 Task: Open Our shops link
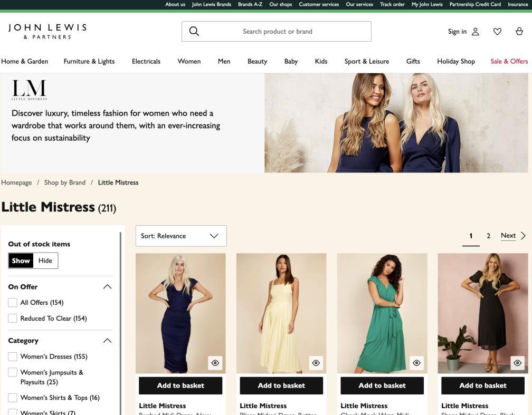281,4
